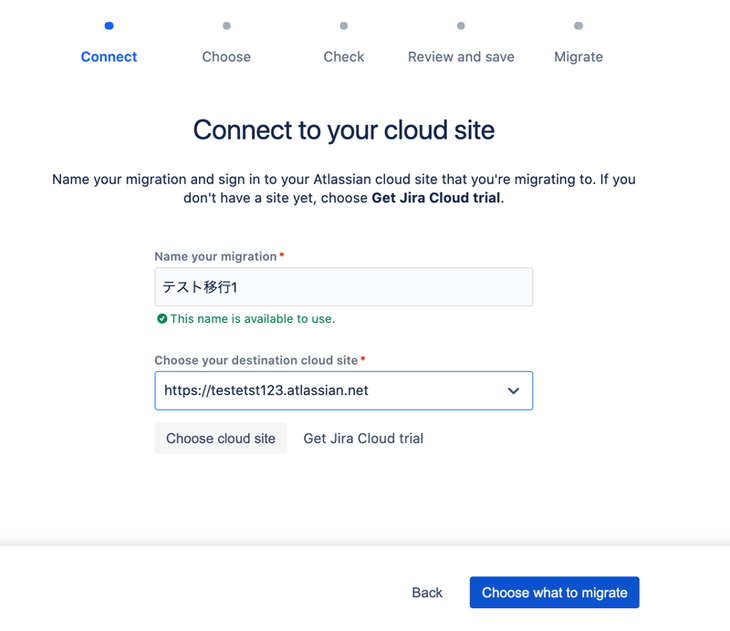Select the Choose step label
Viewport: 730px width, 631px height.
(x=226, y=57)
